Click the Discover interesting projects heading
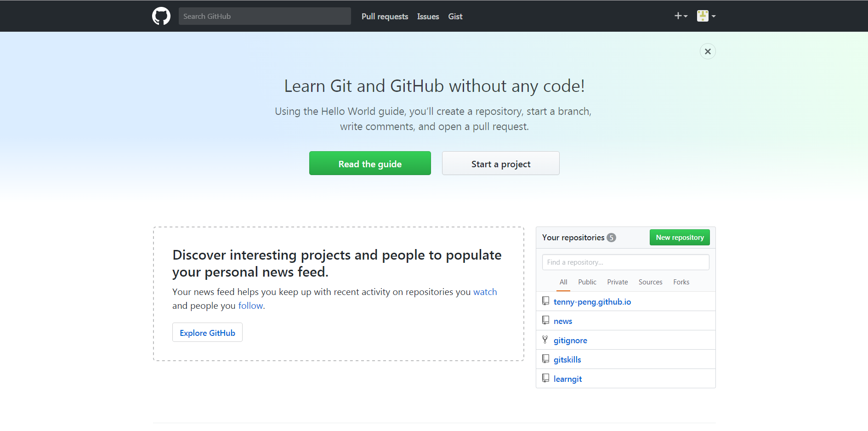This screenshot has width=868, height=431. [x=337, y=263]
